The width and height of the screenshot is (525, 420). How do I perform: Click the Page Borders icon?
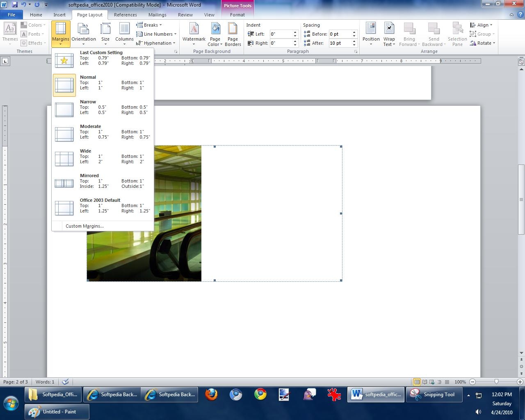pos(233,29)
